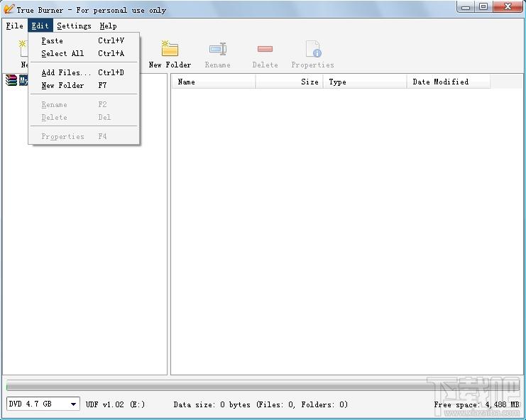Image resolution: width=526 pixels, height=420 pixels.
Task: Open the Help menu
Action: pos(108,26)
